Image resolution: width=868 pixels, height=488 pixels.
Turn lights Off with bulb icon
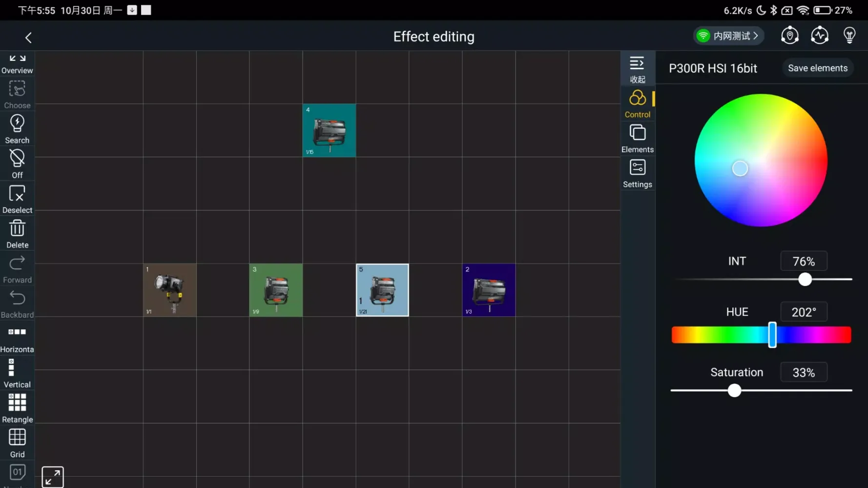[x=17, y=164]
